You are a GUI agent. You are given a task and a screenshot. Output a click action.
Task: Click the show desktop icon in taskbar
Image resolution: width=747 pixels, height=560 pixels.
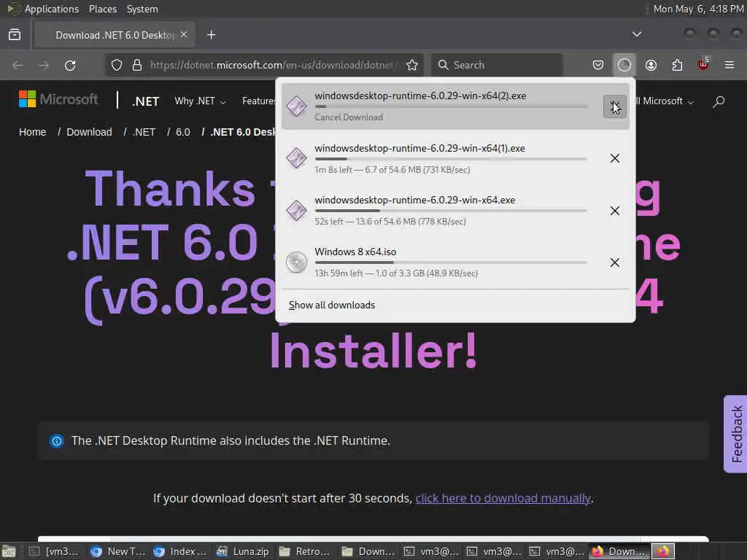pos(9,551)
